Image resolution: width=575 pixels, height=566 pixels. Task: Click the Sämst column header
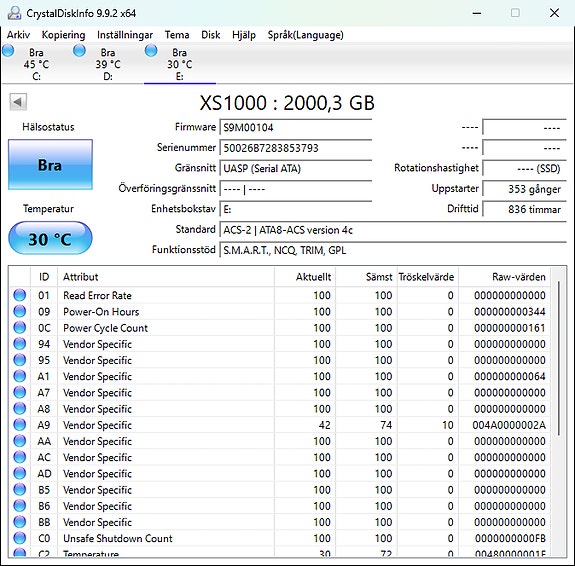click(366, 277)
